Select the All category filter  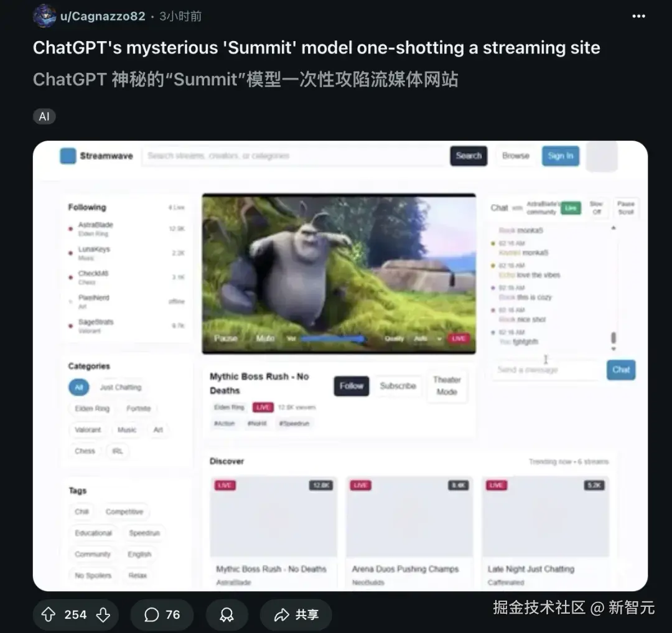(79, 387)
